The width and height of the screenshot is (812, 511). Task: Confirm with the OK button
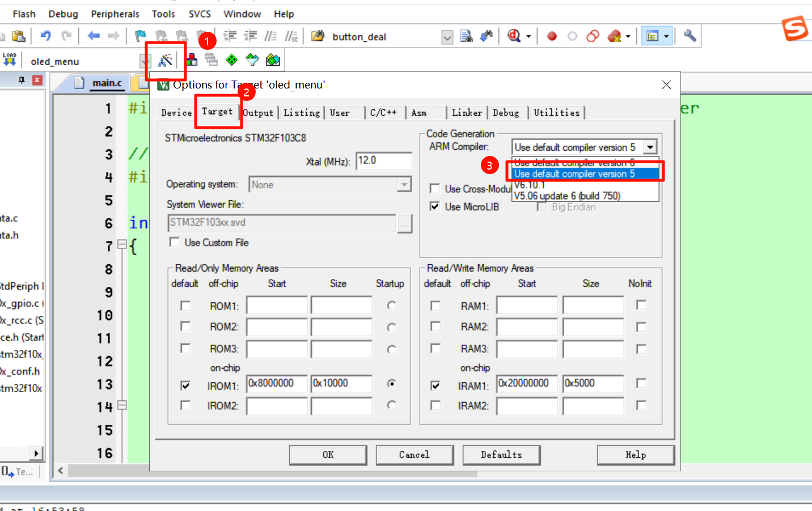[328, 455]
